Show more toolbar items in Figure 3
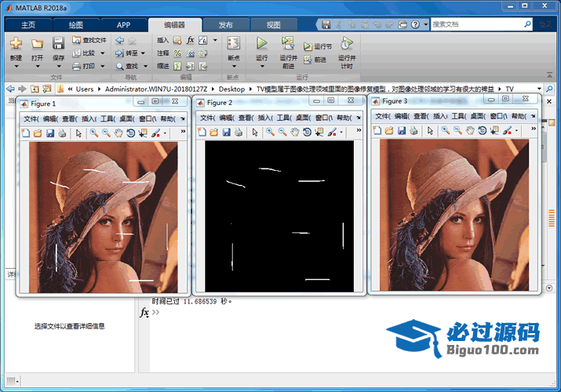This screenshot has height=392, width=561. click(534, 129)
